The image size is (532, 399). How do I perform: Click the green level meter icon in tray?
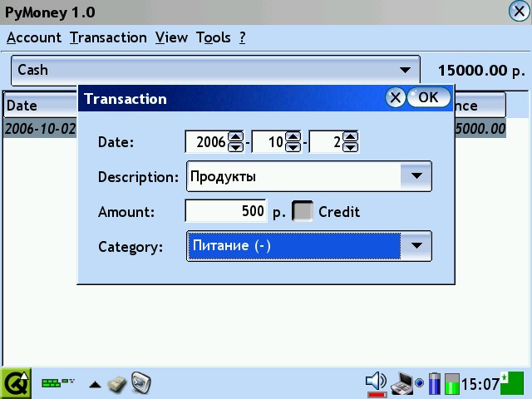[452, 384]
